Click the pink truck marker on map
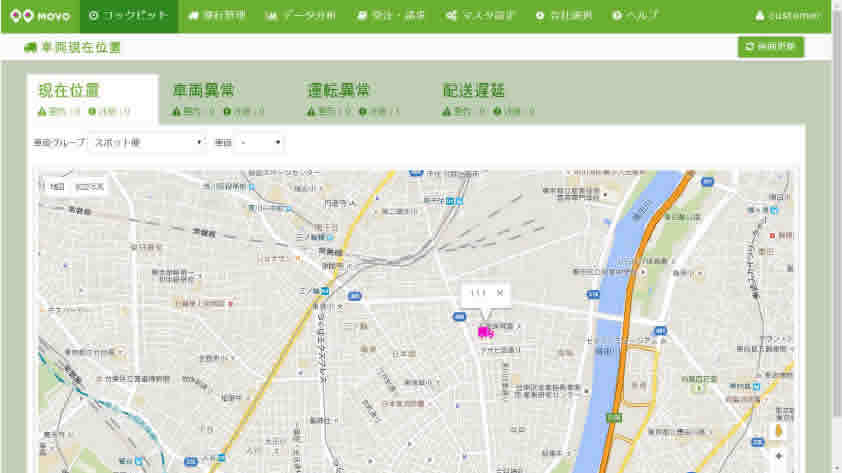Viewport: 842px width, 473px height. tap(485, 330)
